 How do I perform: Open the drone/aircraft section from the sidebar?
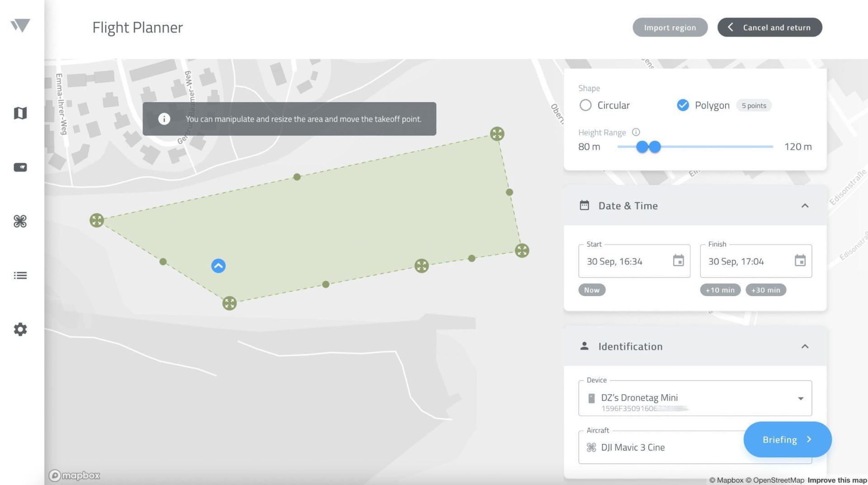[x=20, y=221]
